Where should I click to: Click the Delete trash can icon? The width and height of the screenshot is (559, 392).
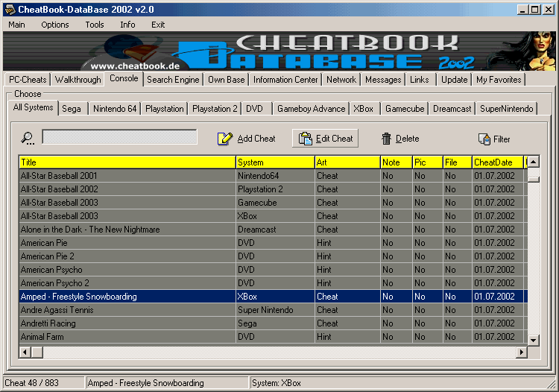pyautogui.click(x=386, y=139)
